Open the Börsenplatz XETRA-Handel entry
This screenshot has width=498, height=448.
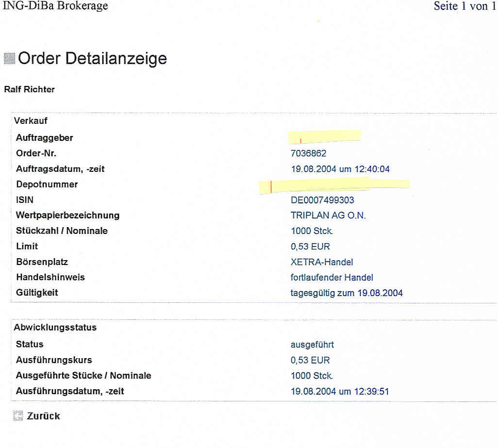[321, 262]
